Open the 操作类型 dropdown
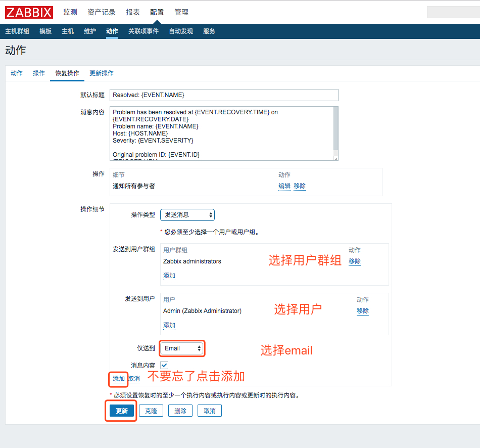480x448 pixels. click(187, 215)
